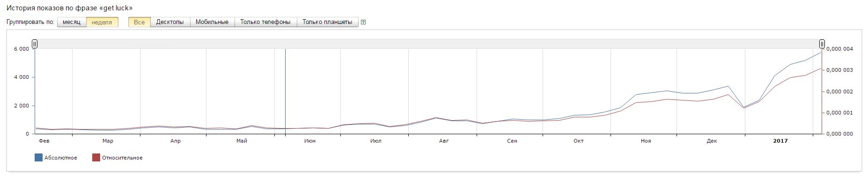The width and height of the screenshot is (868, 176).
Task: Switch to the Мобильные filter
Action: [x=212, y=22]
